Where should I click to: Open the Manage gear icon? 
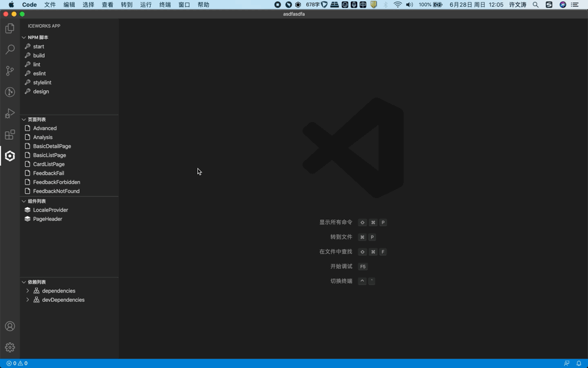click(x=10, y=347)
